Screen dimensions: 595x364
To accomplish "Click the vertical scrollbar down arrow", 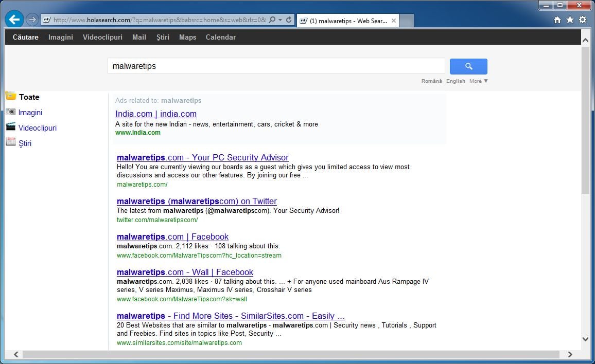I will click(585, 339).
